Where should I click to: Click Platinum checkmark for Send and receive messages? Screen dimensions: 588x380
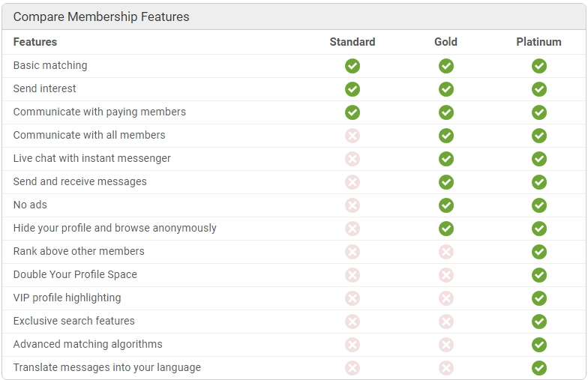pos(538,182)
